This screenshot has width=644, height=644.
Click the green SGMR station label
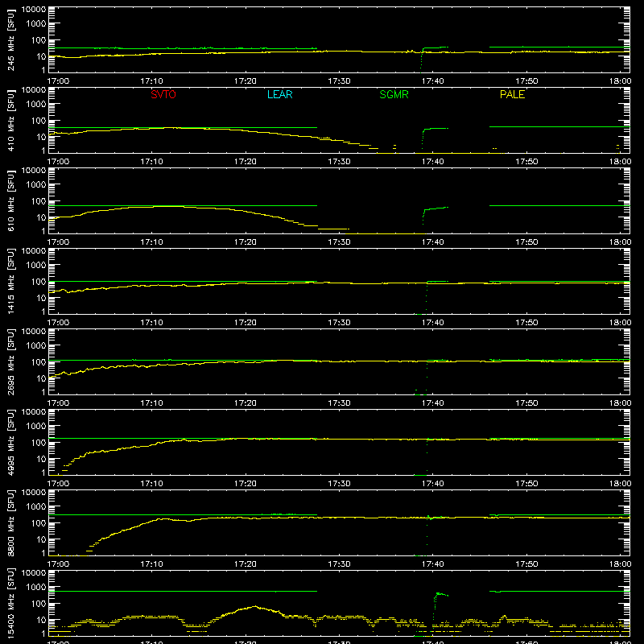pyautogui.click(x=394, y=94)
